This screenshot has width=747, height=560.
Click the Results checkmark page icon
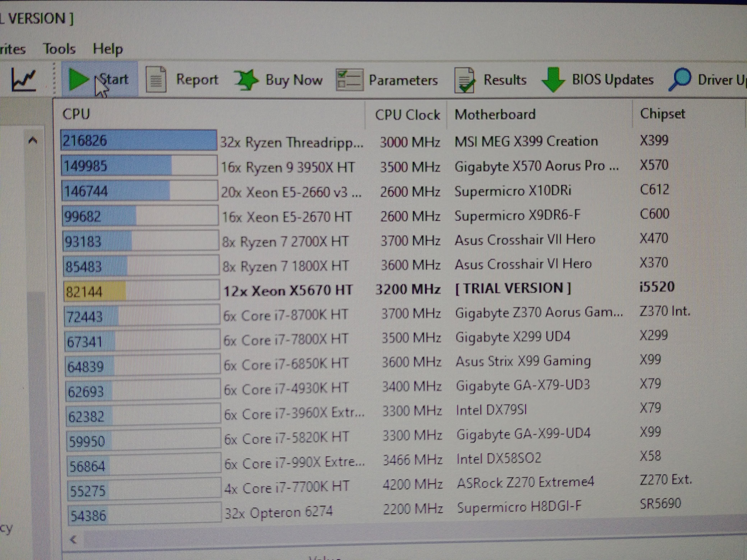pos(464,80)
